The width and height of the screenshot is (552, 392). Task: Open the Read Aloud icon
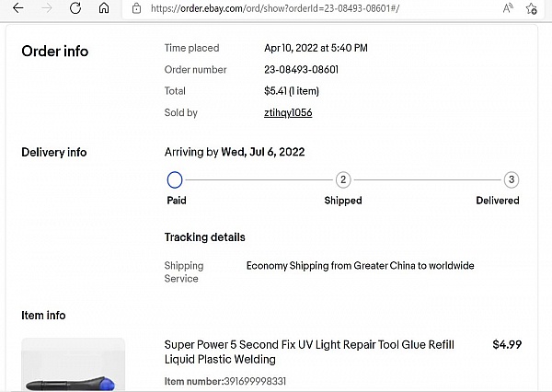[x=508, y=8]
